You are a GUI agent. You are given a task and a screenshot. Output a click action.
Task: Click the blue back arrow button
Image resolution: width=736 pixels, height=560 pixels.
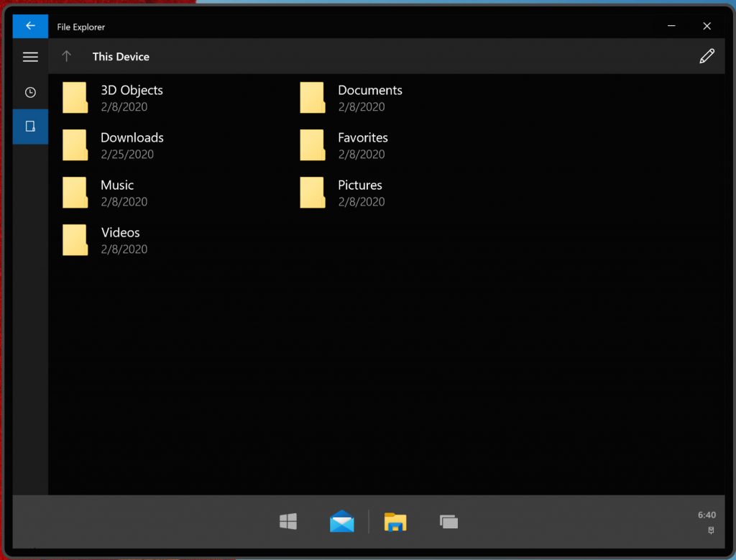(x=30, y=26)
